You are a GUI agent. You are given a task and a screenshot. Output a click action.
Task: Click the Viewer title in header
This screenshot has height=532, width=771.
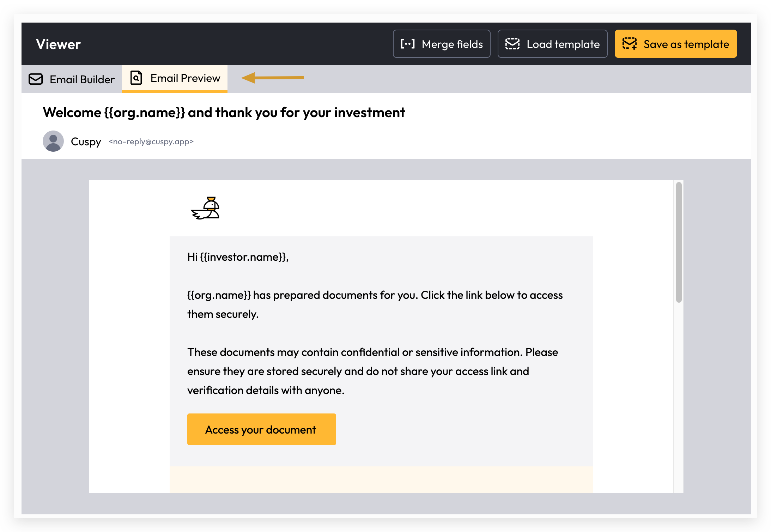click(59, 44)
